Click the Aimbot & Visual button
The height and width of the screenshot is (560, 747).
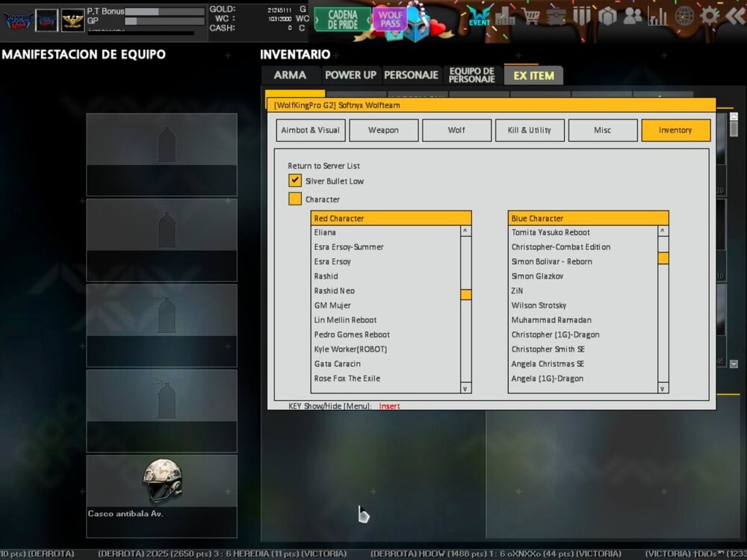point(309,130)
